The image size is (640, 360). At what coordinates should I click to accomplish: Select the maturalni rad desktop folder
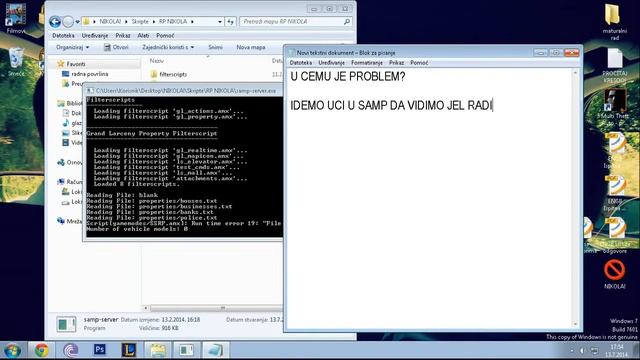614,21
